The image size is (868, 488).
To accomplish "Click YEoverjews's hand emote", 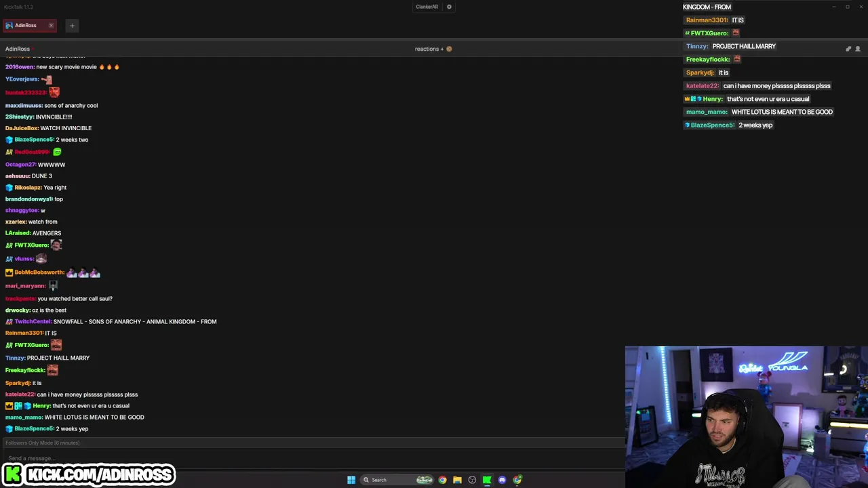I will click(x=47, y=79).
